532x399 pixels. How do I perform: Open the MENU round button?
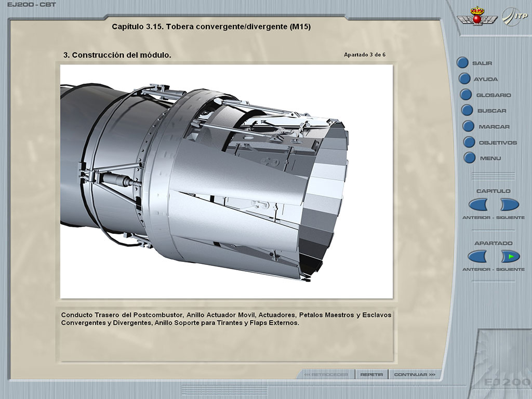click(470, 158)
